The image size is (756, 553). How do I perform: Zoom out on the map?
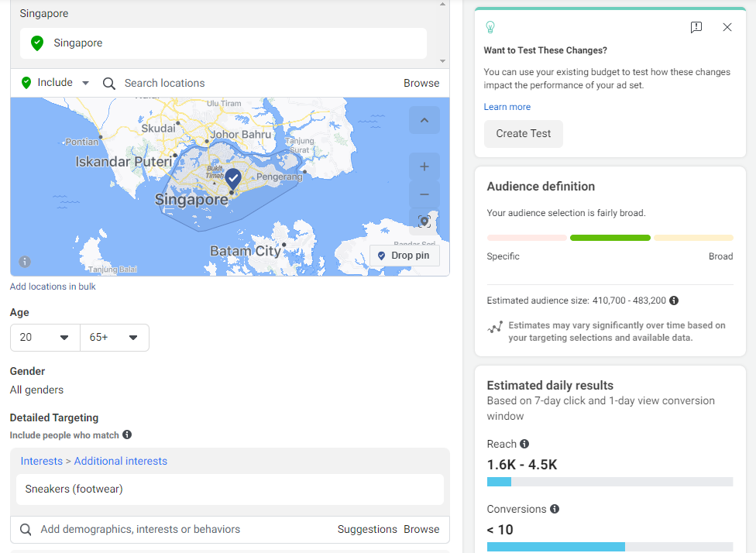(424, 195)
